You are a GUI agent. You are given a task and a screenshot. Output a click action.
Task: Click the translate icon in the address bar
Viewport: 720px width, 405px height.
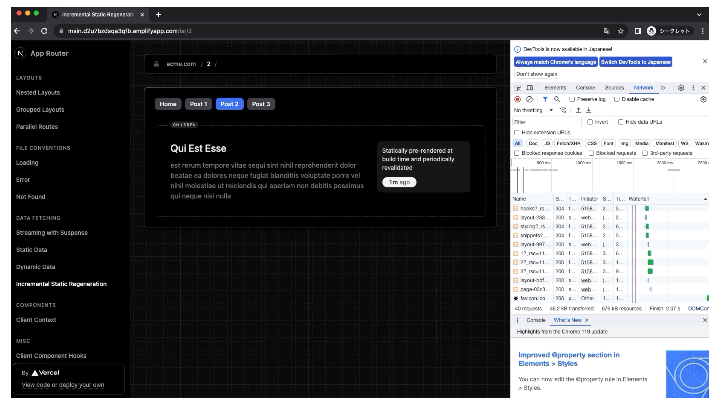607,31
